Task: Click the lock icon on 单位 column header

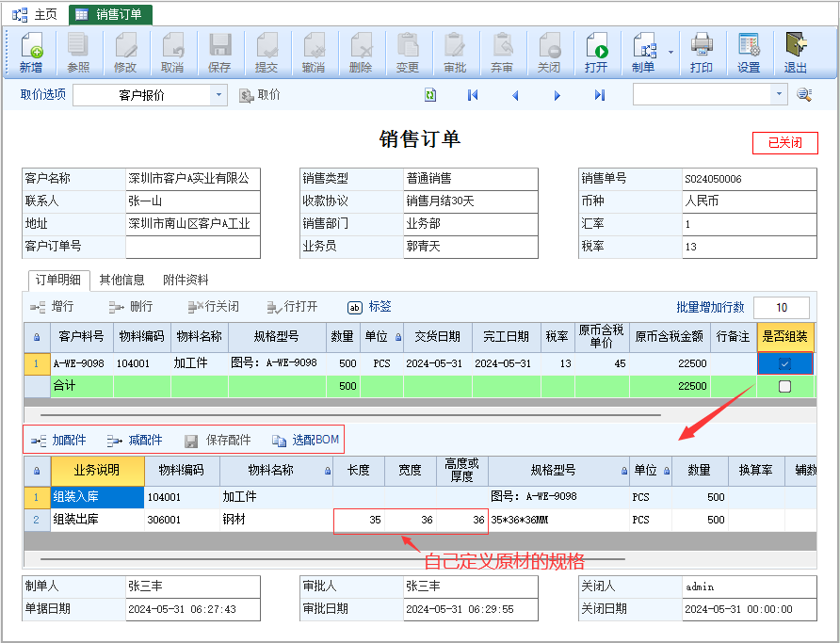Action: coord(398,337)
